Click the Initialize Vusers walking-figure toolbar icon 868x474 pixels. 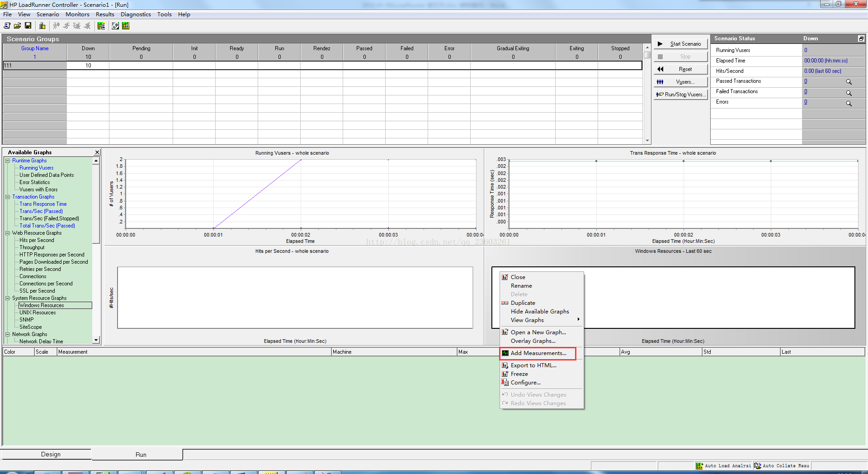pos(57,26)
